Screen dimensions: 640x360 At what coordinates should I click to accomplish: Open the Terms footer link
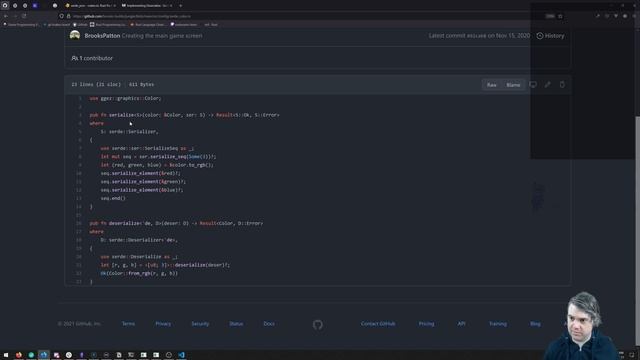[128, 324]
